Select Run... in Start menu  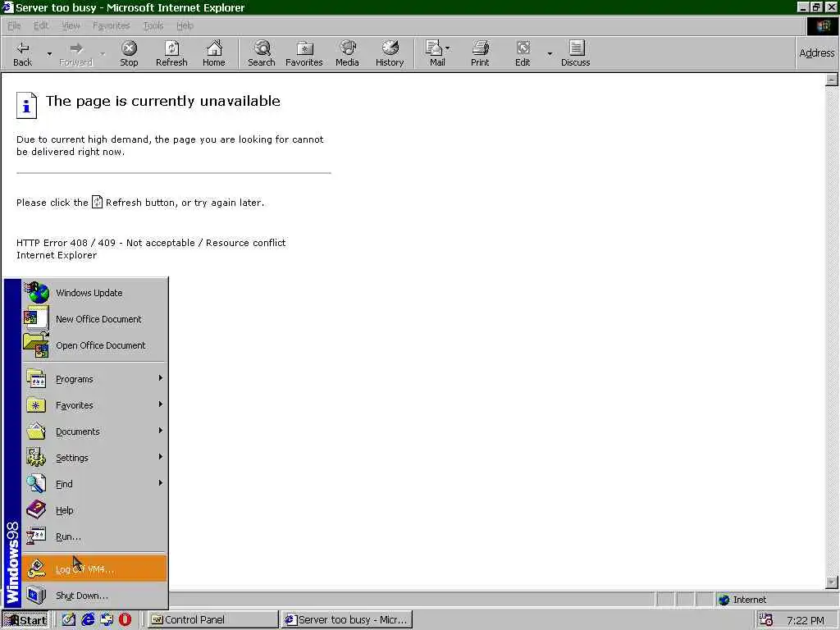tap(95, 536)
